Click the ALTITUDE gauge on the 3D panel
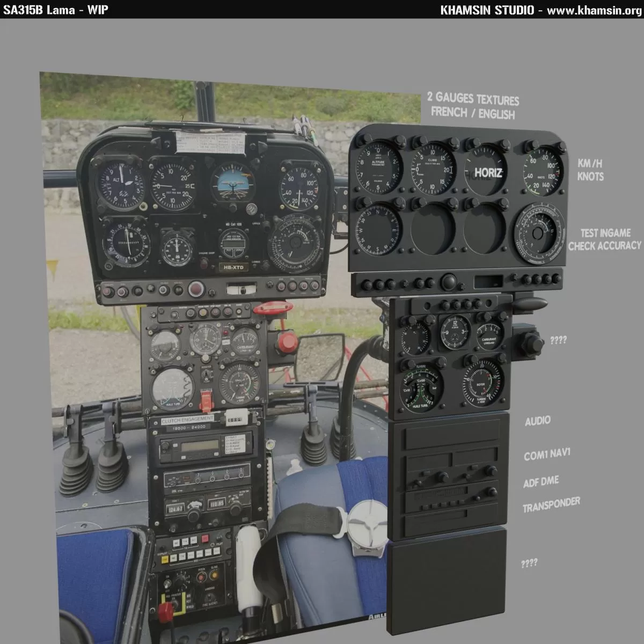 379,164
